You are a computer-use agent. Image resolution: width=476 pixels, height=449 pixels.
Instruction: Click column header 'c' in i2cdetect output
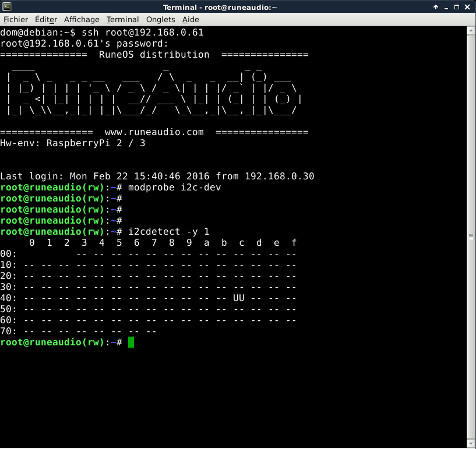tap(241, 243)
